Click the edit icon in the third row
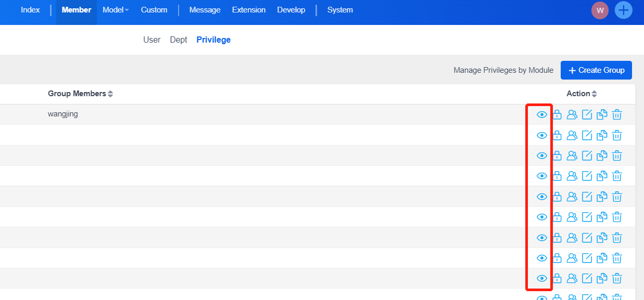Viewport: 644px width, 300px height. [x=587, y=155]
